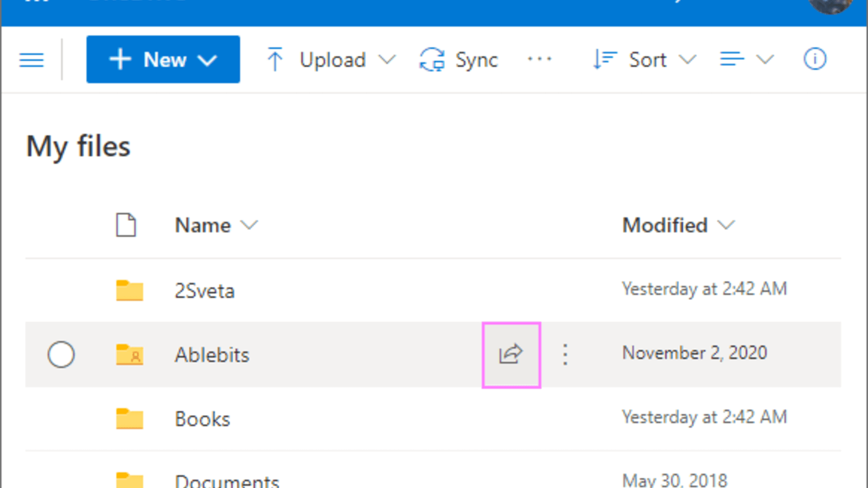
Task: Open the details info pane icon
Action: tap(815, 59)
